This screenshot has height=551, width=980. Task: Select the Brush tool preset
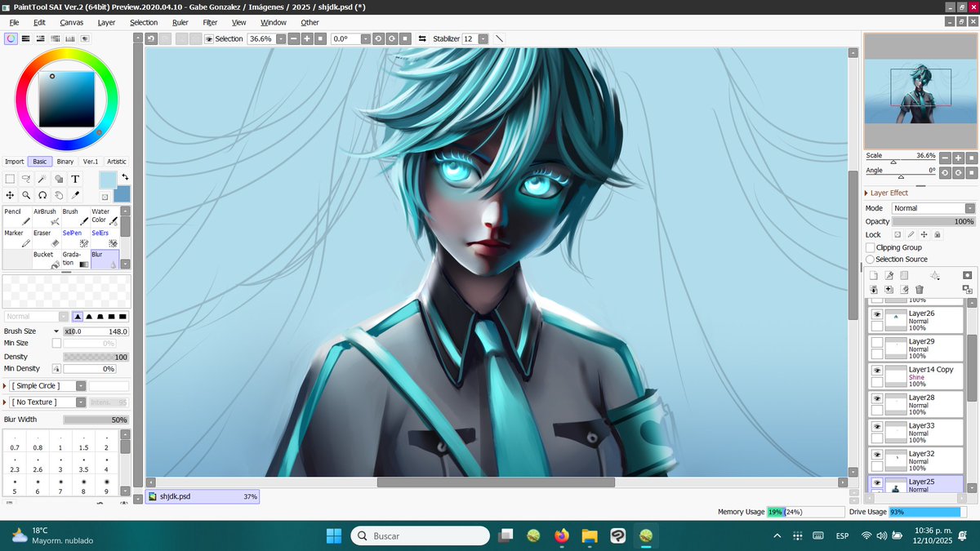pos(75,216)
